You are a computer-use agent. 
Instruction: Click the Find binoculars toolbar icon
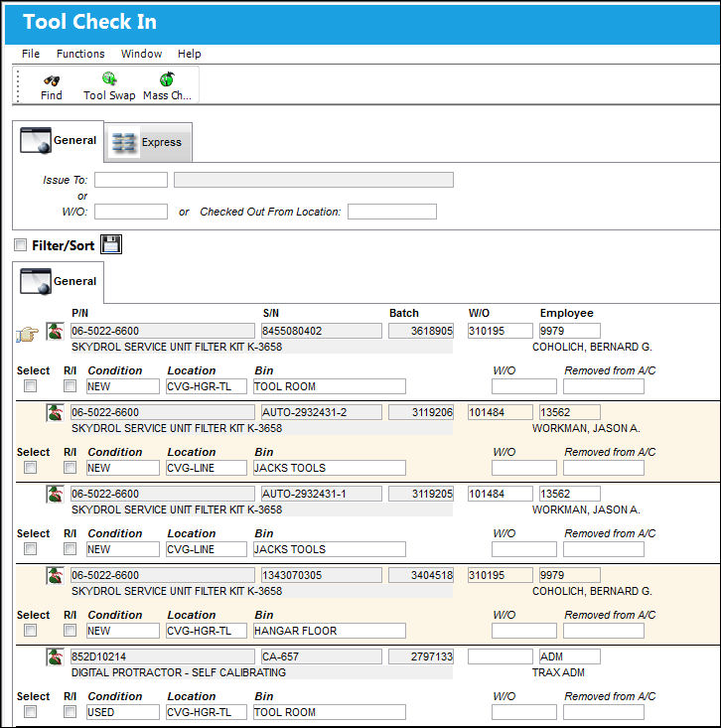tap(51, 80)
